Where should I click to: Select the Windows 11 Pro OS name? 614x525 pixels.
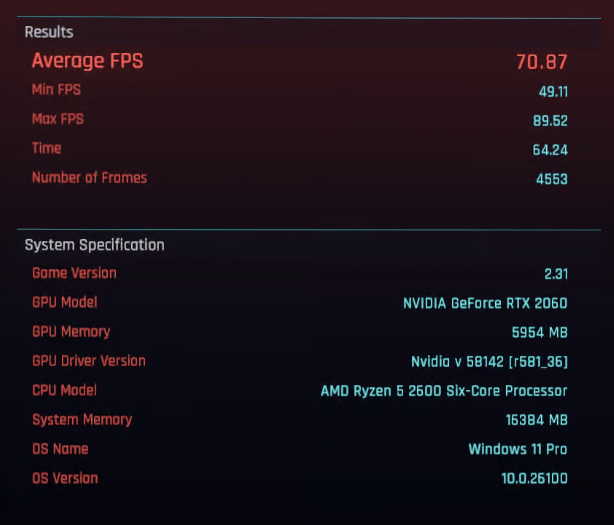pyautogui.click(x=518, y=449)
